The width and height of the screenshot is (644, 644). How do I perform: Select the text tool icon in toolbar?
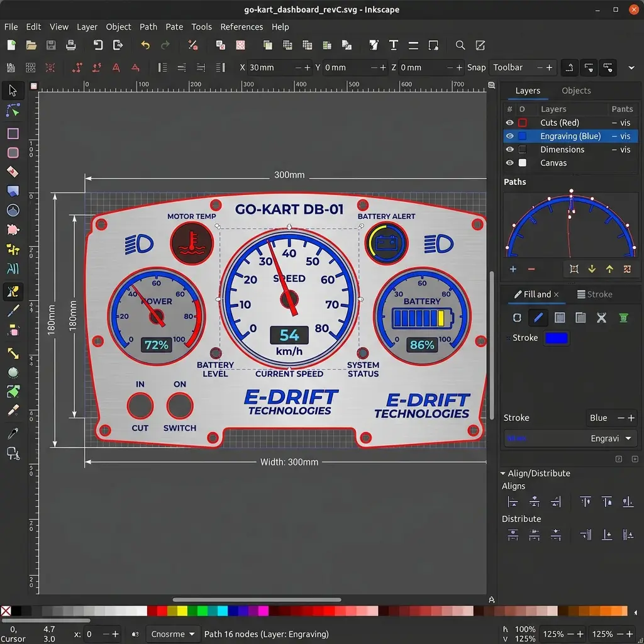point(393,45)
